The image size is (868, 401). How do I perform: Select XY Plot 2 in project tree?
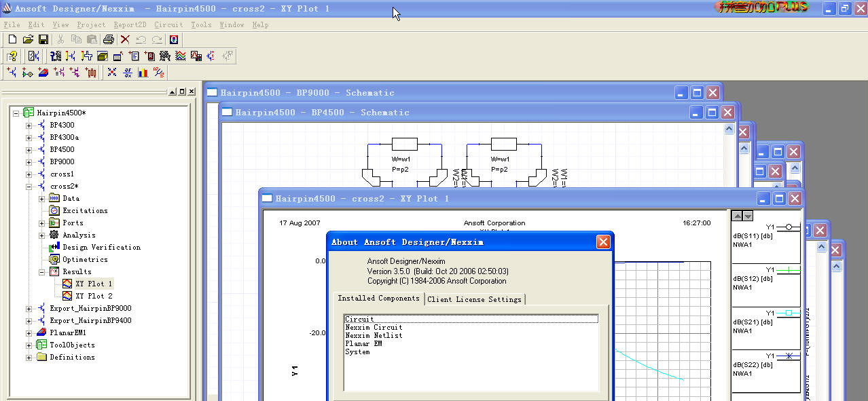tap(94, 297)
